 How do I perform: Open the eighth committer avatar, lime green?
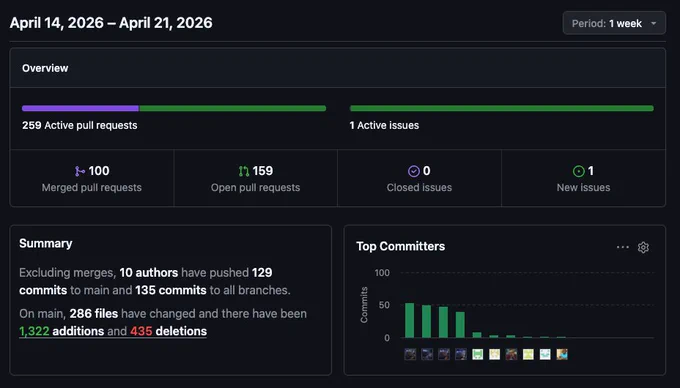pyautogui.click(x=528, y=354)
